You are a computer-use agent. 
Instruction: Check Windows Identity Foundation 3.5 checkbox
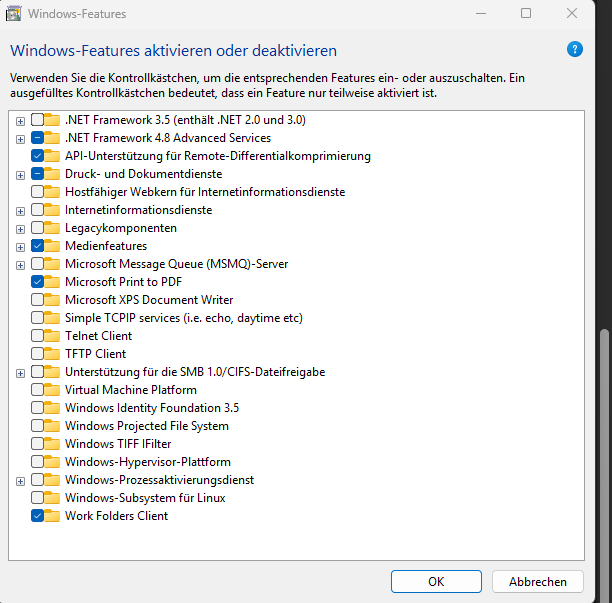(x=37, y=408)
